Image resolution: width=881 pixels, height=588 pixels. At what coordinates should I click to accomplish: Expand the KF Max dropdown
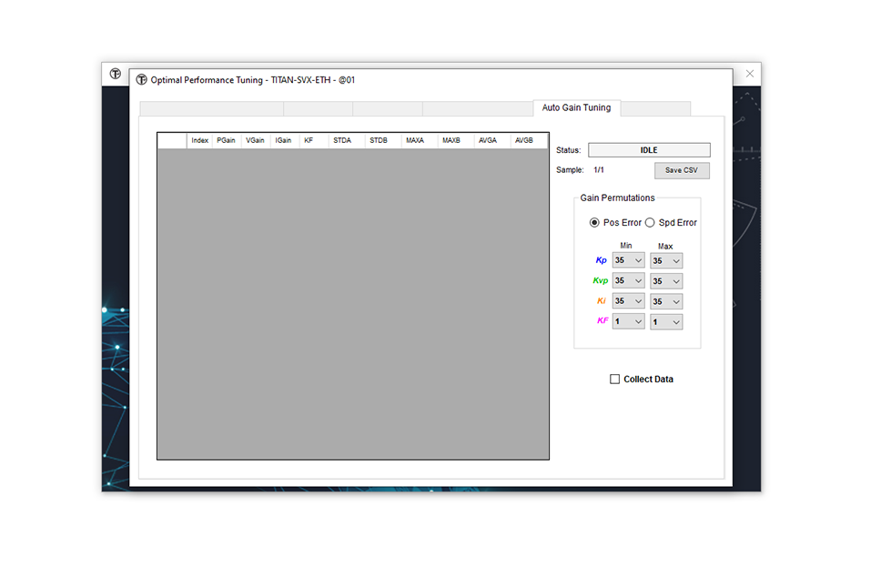pyautogui.click(x=666, y=322)
